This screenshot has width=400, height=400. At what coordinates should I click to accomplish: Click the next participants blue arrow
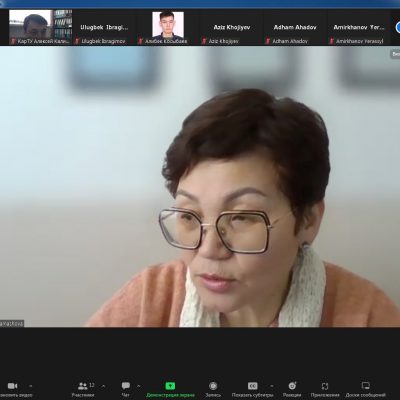pos(397,27)
